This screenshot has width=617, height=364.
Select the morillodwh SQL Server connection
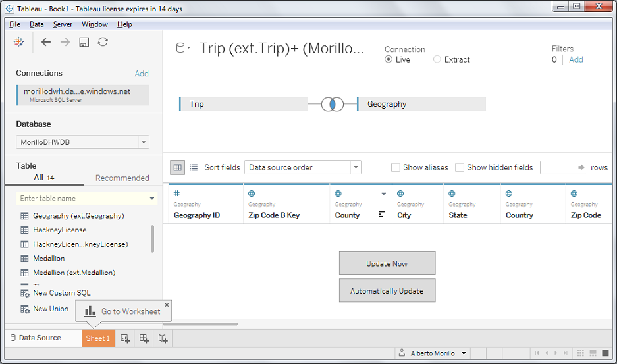tap(82, 95)
